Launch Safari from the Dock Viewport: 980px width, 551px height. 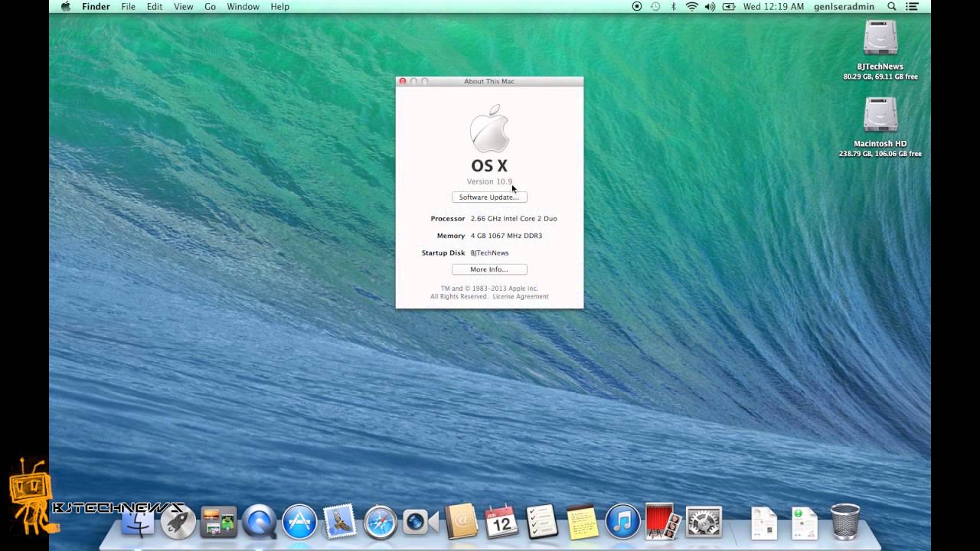381,523
